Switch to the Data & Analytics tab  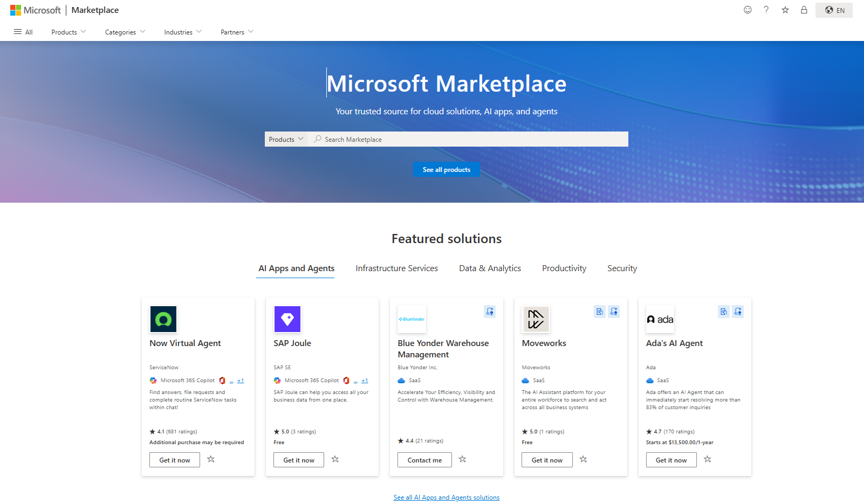pyautogui.click(x=490, y=268)
